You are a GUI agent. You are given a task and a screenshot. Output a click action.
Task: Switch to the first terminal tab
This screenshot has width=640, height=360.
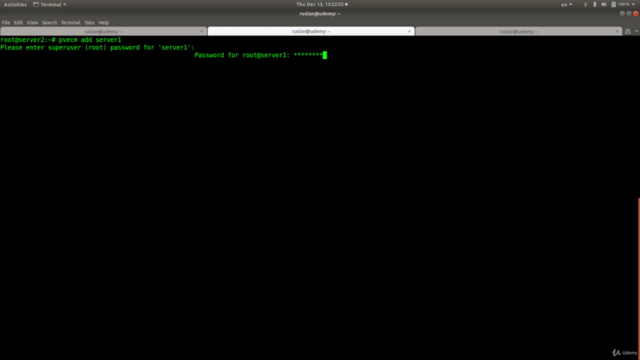pyautogui.click(x=103, y=31)
